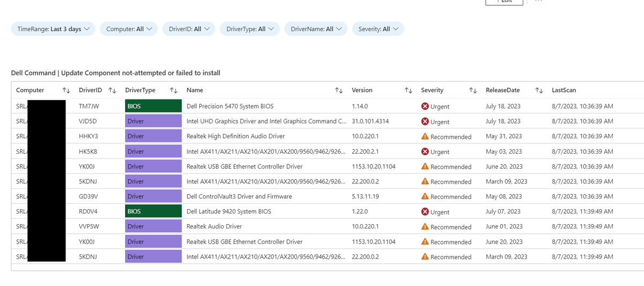Click sort arrows icon beside Name header
Viewport: 644px width, 286px height.
pos(339,90)
